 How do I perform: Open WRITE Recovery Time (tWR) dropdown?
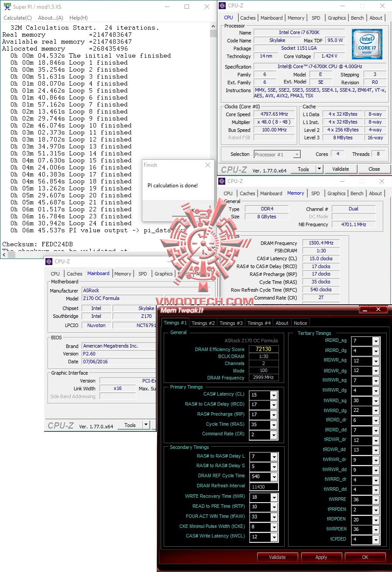274,497
